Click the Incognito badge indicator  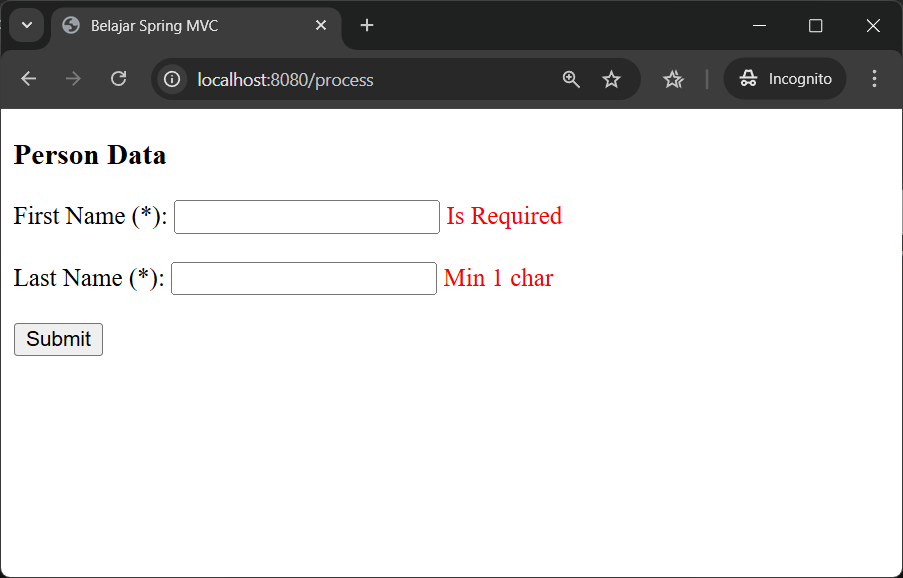coord(784,78)
